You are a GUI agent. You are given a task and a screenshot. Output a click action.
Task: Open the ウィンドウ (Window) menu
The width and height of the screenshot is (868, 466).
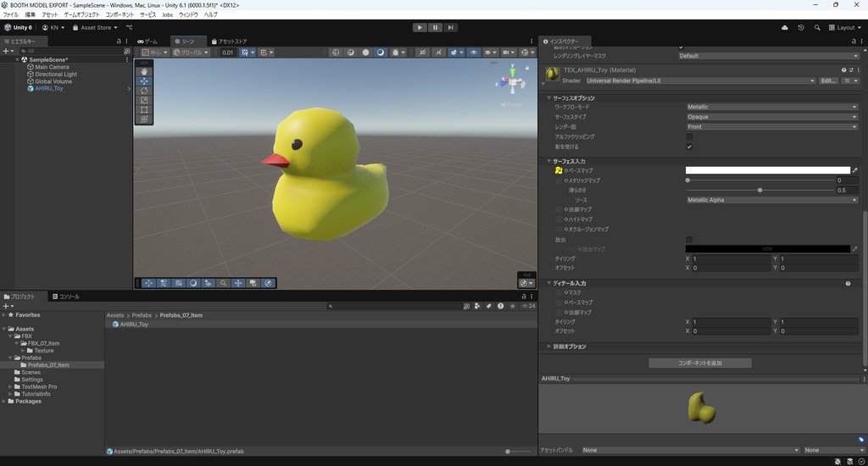tap(188, 15)
